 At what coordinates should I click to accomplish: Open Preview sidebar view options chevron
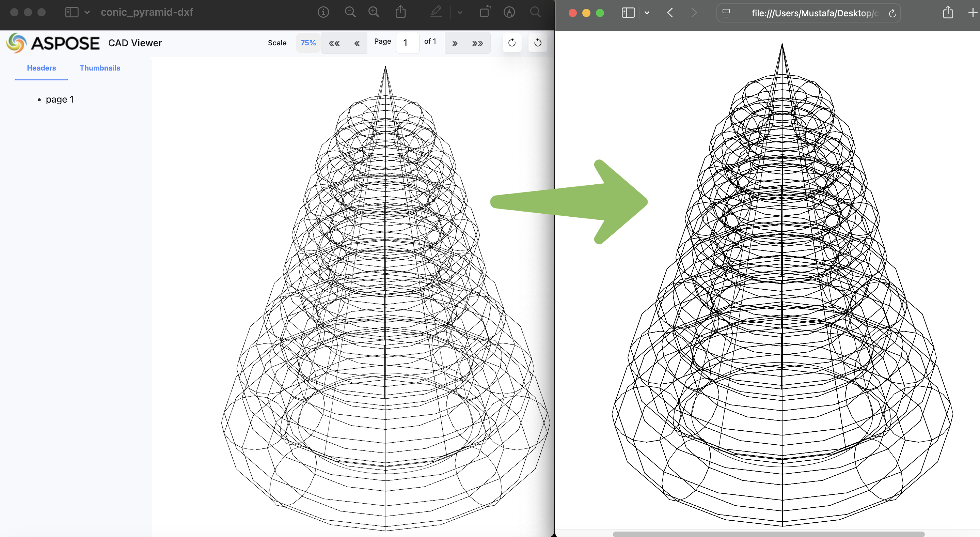click(87, 12)
